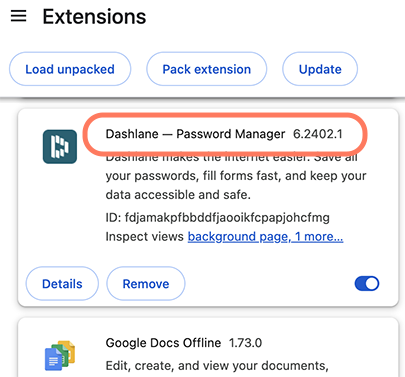Click the Edit, create, and view description
The width and height of the screenshot is (405, 377).
(217, 366)
